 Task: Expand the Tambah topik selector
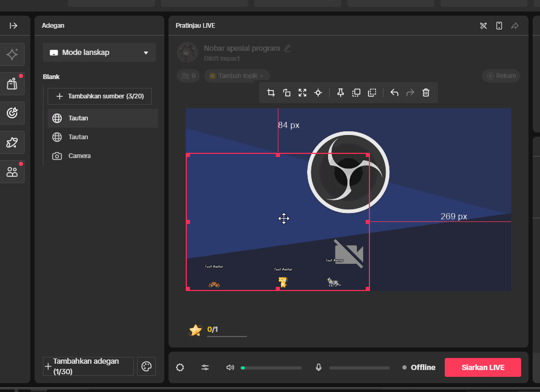tap(237, 75)
